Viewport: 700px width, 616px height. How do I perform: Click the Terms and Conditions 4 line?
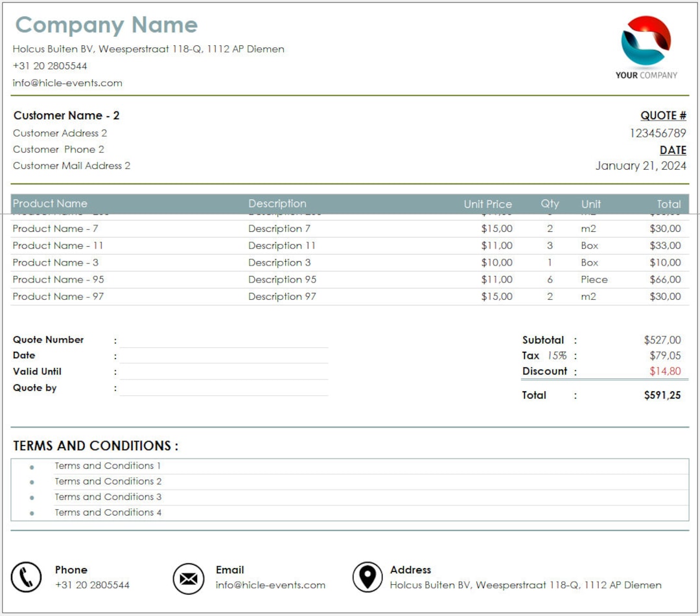pos(108,513)
